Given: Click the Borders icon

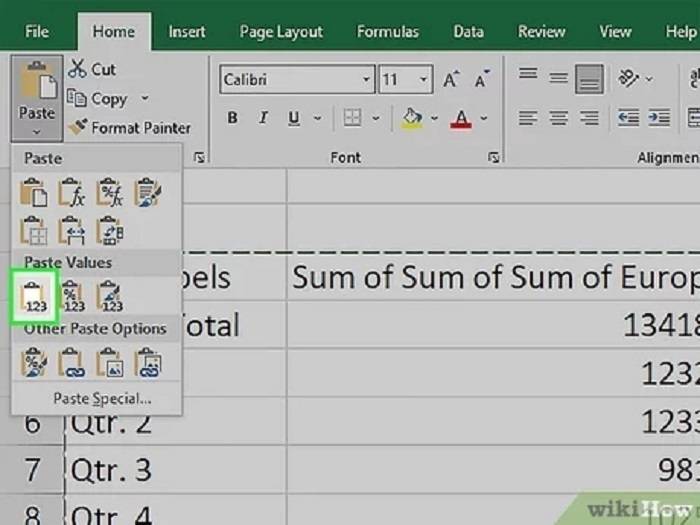Looking at the screenshot, I should pyautogui.click(x=352, y=118).
